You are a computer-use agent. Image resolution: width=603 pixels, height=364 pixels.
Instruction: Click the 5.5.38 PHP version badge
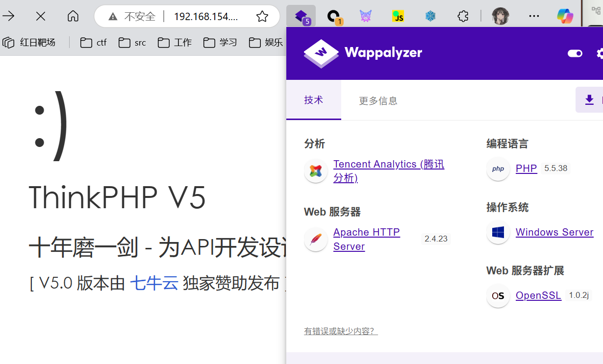pyautogui.click(x=555, y=169)
